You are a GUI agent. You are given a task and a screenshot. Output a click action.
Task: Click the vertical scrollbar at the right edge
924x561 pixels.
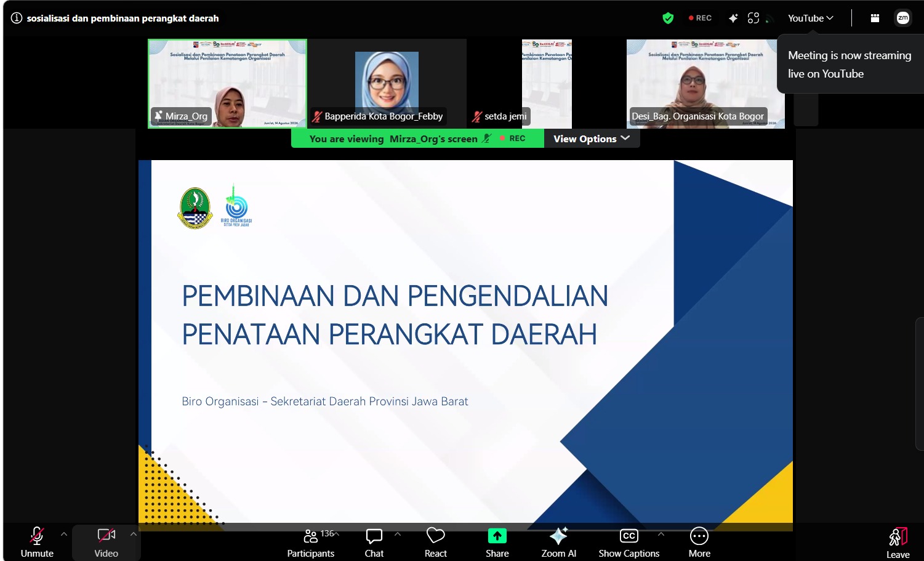[920, 383]
